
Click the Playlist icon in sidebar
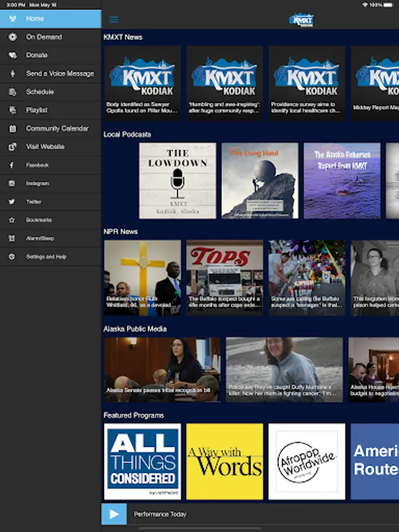click(x=12, y=111)
